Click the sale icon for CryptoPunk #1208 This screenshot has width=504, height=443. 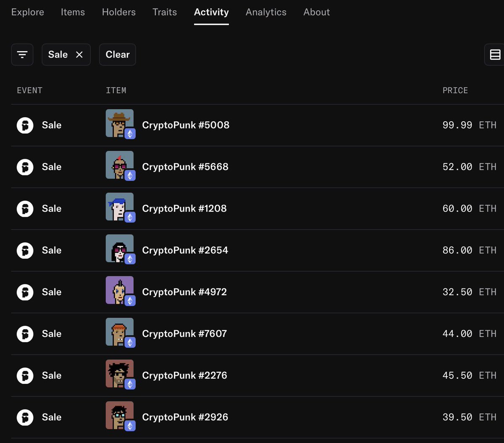(25, 209)
